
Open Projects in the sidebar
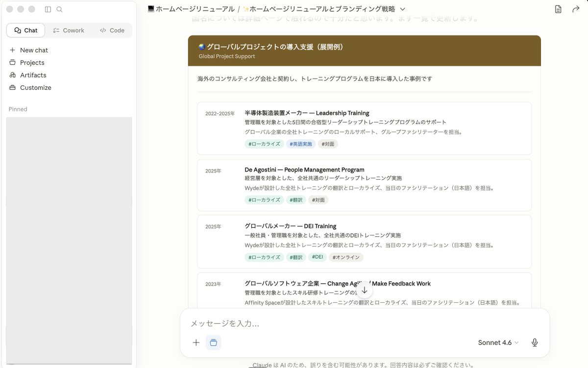(32, 63)
